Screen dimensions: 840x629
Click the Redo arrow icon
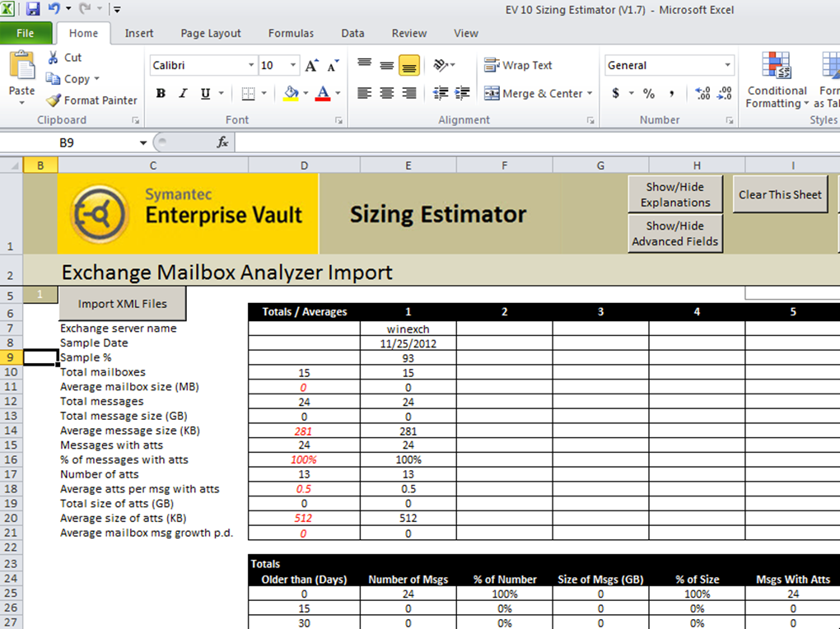tap(85, 8)
